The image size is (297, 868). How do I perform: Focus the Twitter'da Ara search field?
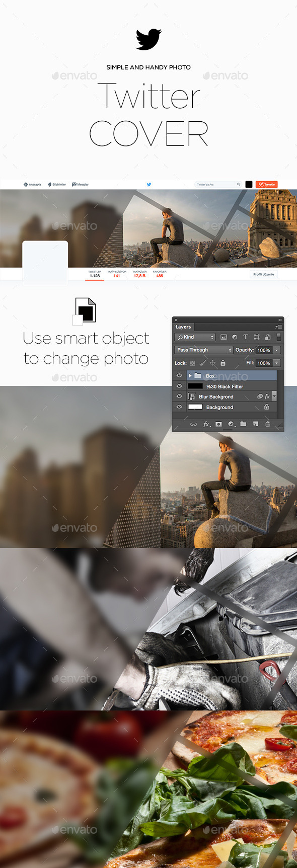tap(218, 185)
